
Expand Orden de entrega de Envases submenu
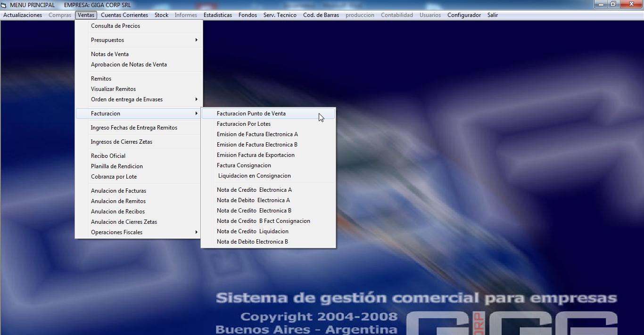pos(139,99)
